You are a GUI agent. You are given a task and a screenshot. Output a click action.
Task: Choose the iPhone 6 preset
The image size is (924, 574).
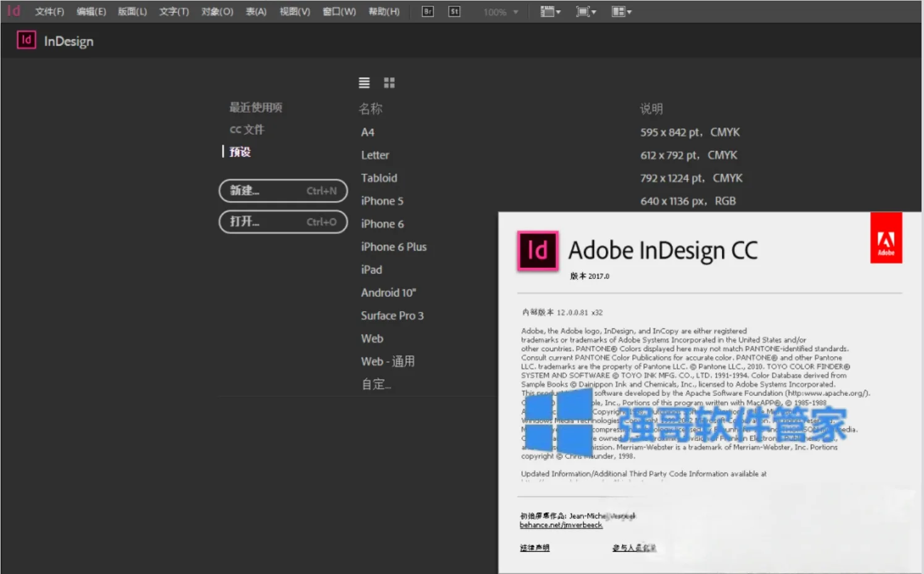pyautogui.click(x=383, y=224)
